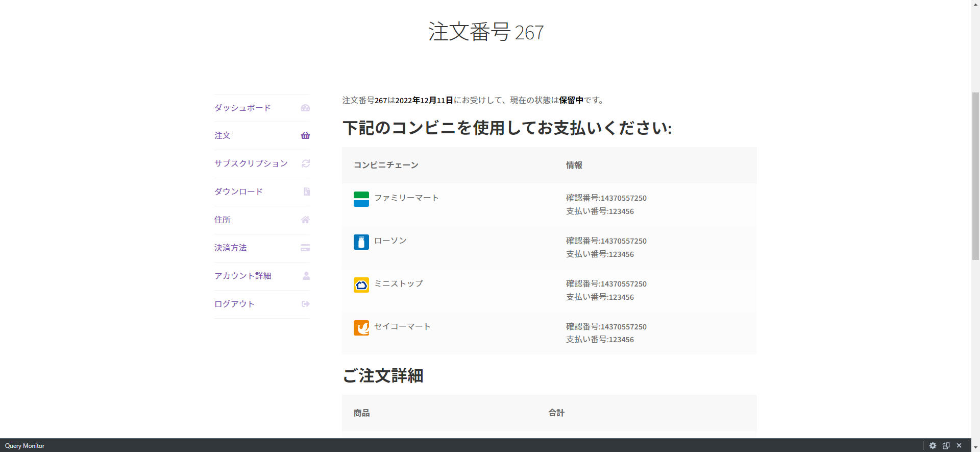
Task: Click the Lawson logo icon
Action: (x=361, y=242)
